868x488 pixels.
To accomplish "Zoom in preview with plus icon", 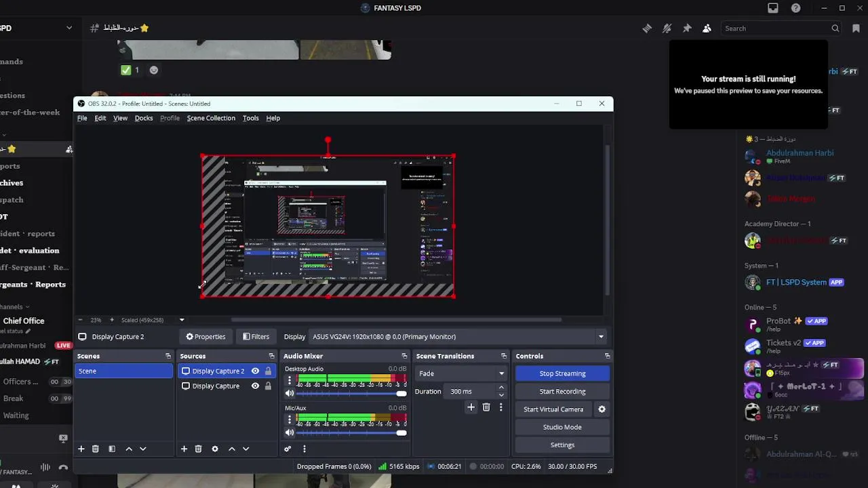I will pyautogui.click(x=112, y=320).
